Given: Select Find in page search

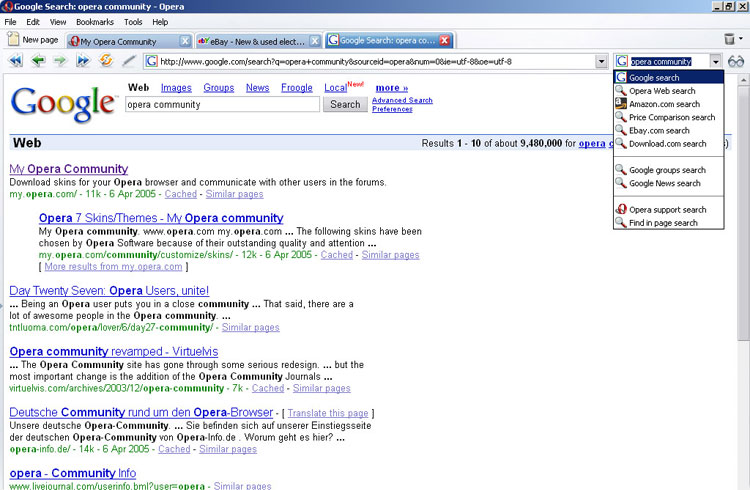Looking at the screenshot, I should click(x=669, y=223).
